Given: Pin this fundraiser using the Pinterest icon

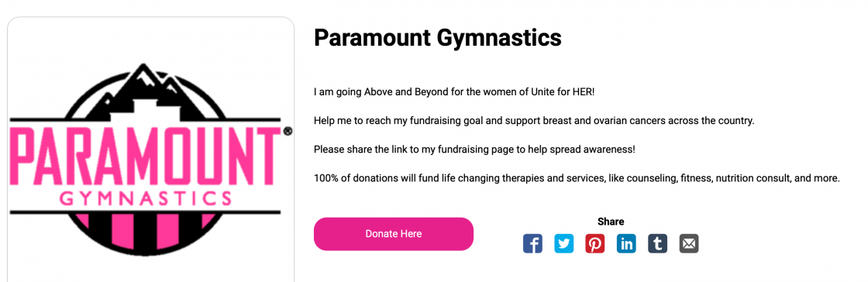Looking at the screenshot, I should [x=595, y=243].
